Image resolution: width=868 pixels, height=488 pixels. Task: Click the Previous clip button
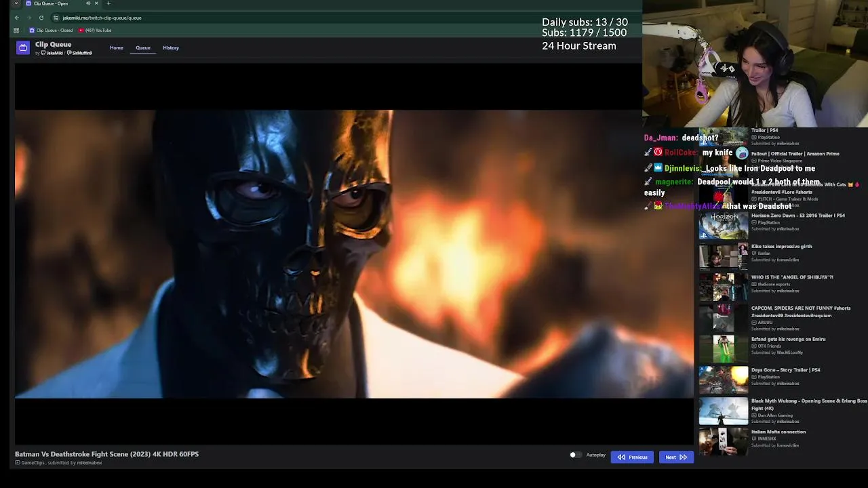(x=632, y=457)
